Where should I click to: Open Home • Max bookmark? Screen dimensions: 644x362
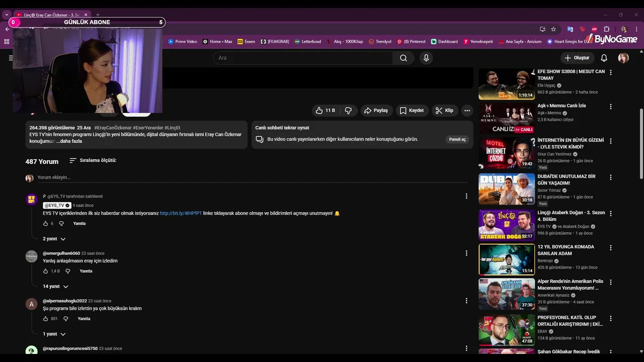coord(217,42)
